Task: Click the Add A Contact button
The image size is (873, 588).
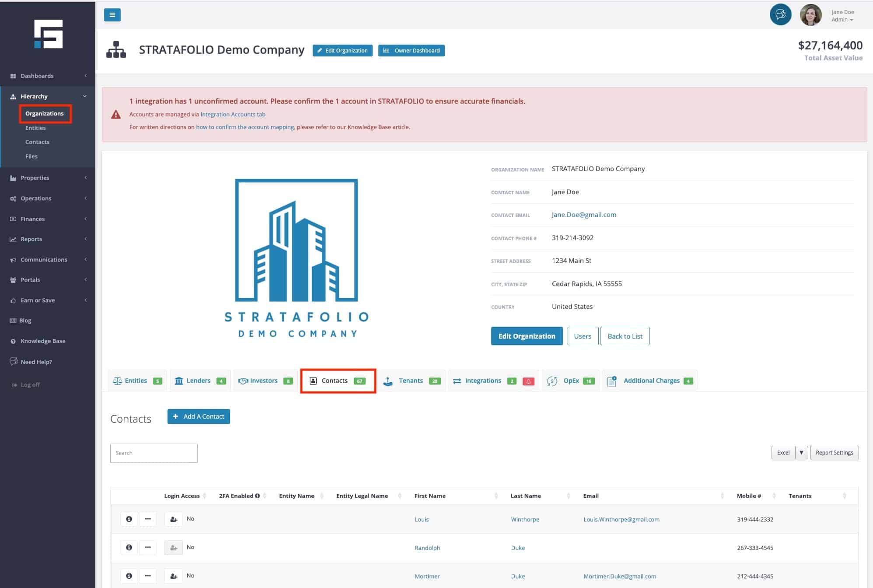Action: pyautogui.click(x=199, y=416)
